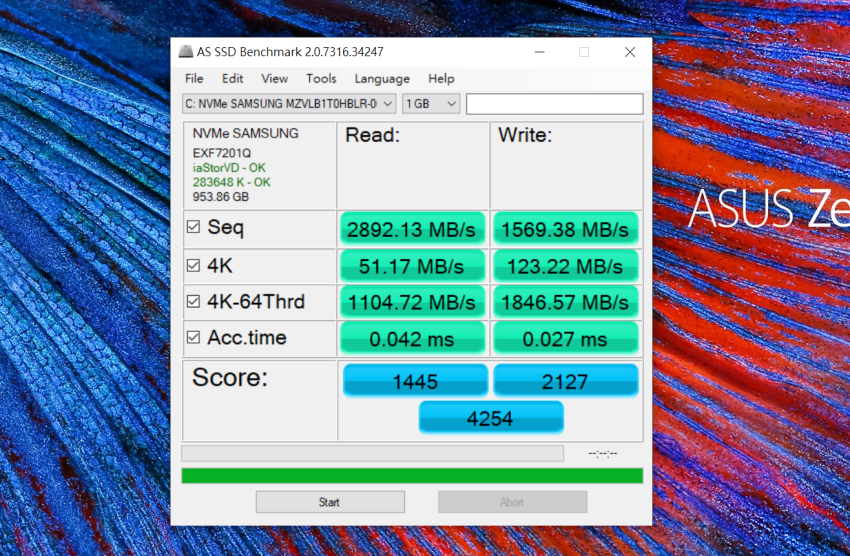The image size is (850, 556).
Task: Click the write score 2127
Action: click(565, 381)
